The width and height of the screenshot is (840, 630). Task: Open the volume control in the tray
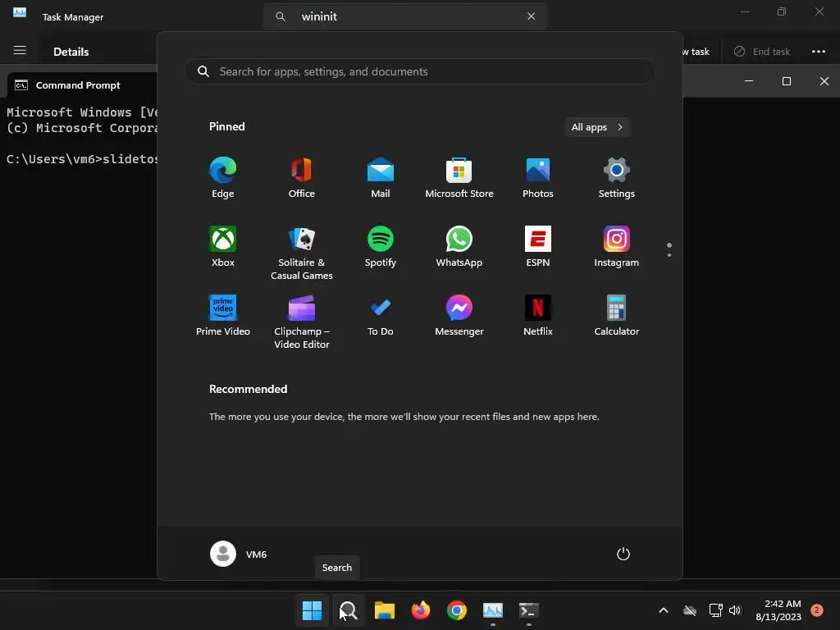pos(735,610)
